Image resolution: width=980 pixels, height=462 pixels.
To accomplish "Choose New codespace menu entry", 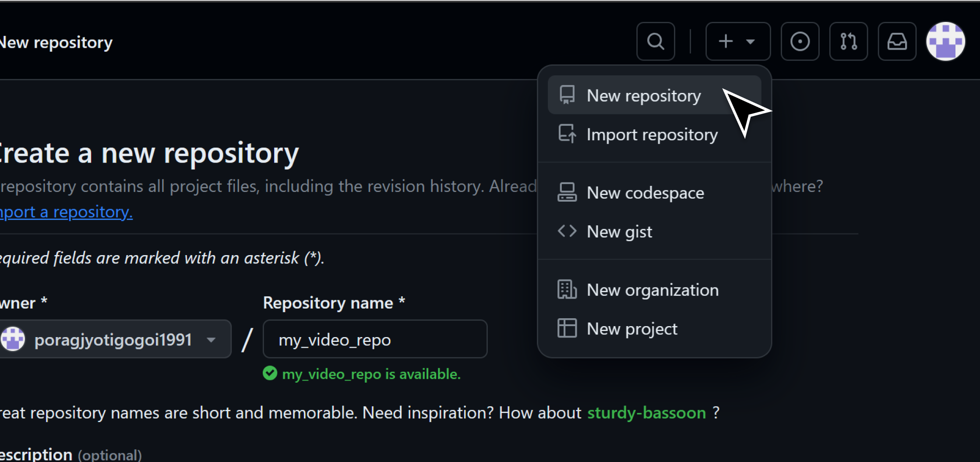I will [654, 192].
